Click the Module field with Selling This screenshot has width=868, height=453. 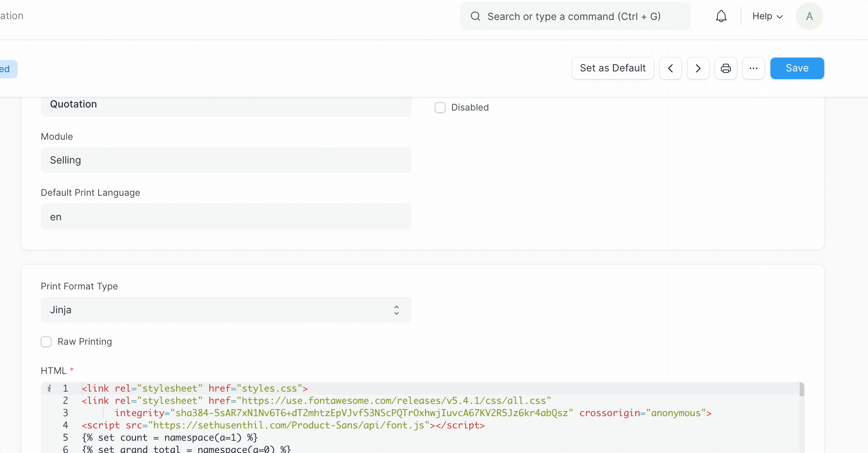click(226, 160)
